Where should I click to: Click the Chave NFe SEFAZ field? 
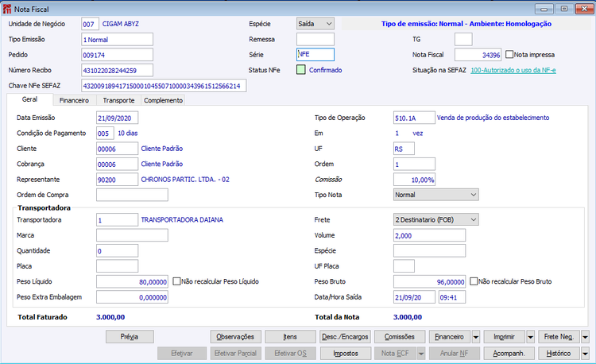point(164,86)
